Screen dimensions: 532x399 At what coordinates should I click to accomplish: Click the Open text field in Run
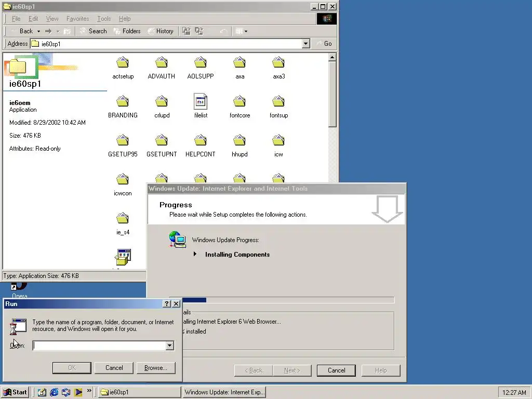coord(99,345)
